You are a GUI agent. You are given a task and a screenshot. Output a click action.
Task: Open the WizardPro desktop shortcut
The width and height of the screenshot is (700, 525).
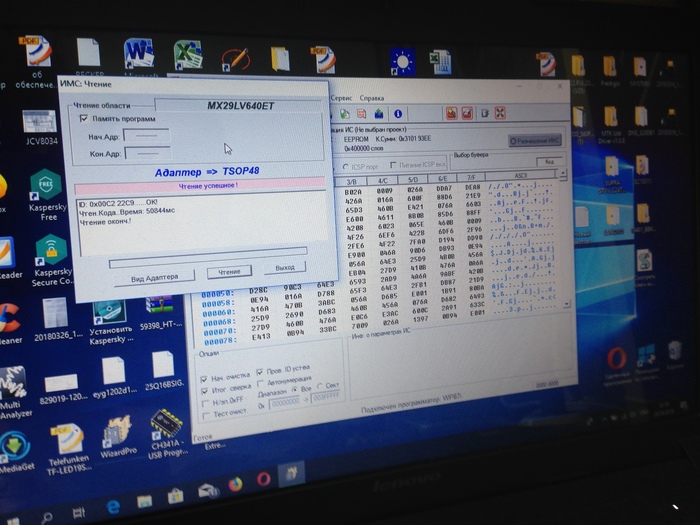coord(116,433)
